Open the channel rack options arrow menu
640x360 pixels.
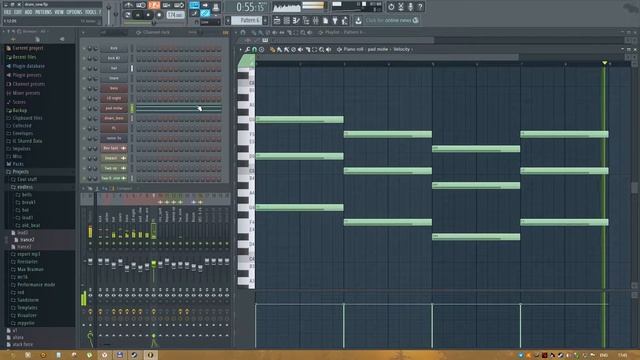point(83,32)
